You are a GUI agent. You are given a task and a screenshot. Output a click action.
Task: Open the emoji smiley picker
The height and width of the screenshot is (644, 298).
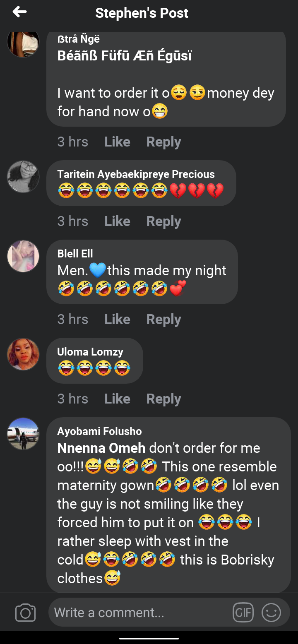(x=271, y=613)
